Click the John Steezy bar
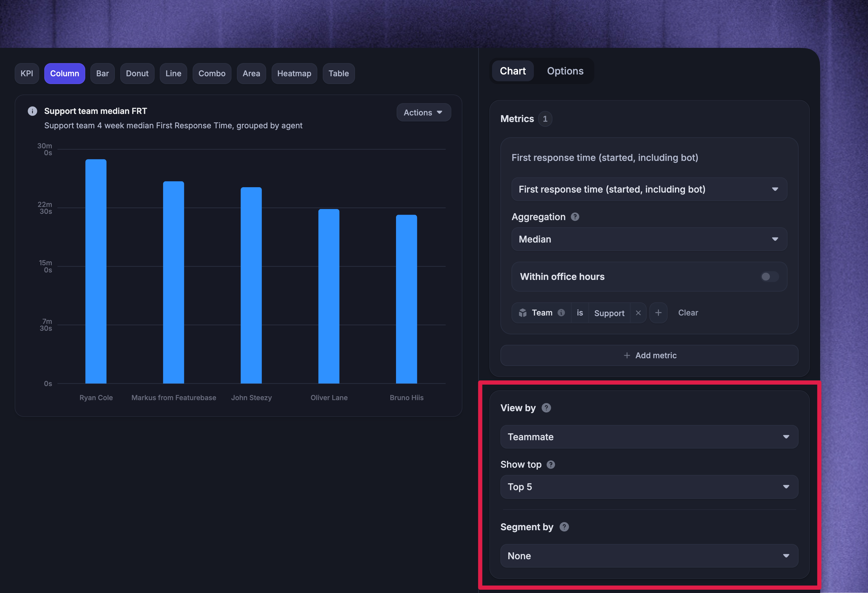The width and height of the screenshot is (868, 593). click(x=251, y=285)
